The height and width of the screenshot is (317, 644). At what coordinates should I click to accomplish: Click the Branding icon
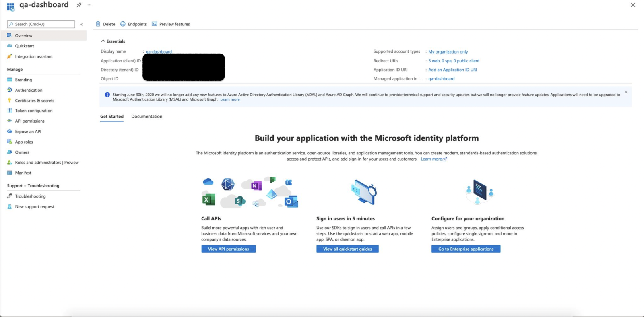(9, 80)
